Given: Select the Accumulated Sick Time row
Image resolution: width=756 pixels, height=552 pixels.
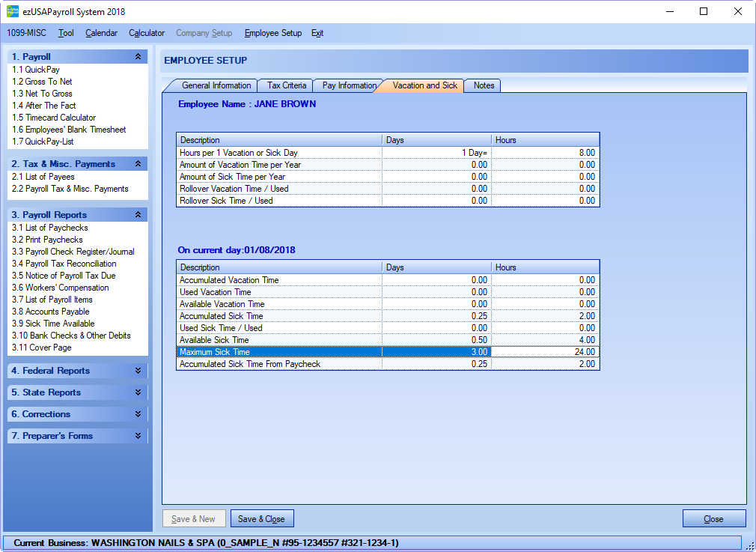Looking at the screenshot, I should point(279,316).
